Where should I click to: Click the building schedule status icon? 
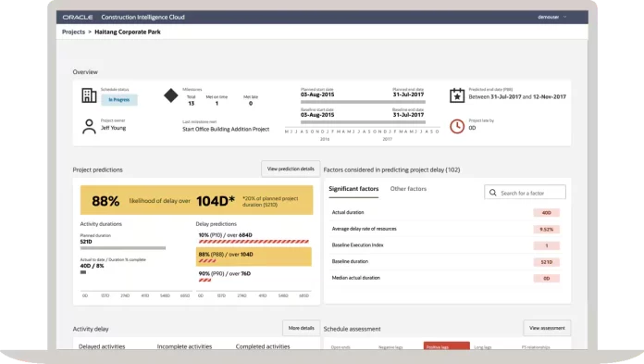pos(89,95)
